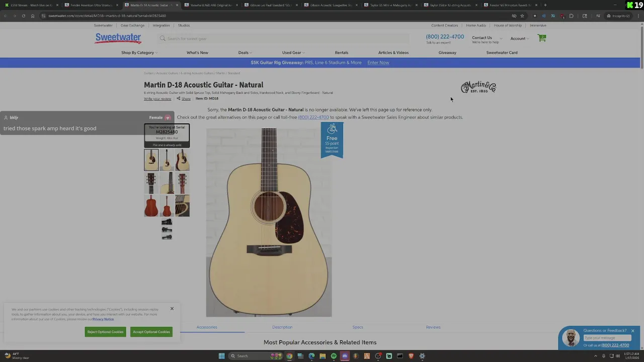Open Discord from the taskbar
Viewport: 644px width, 362px height.
(x=345, y=356)
